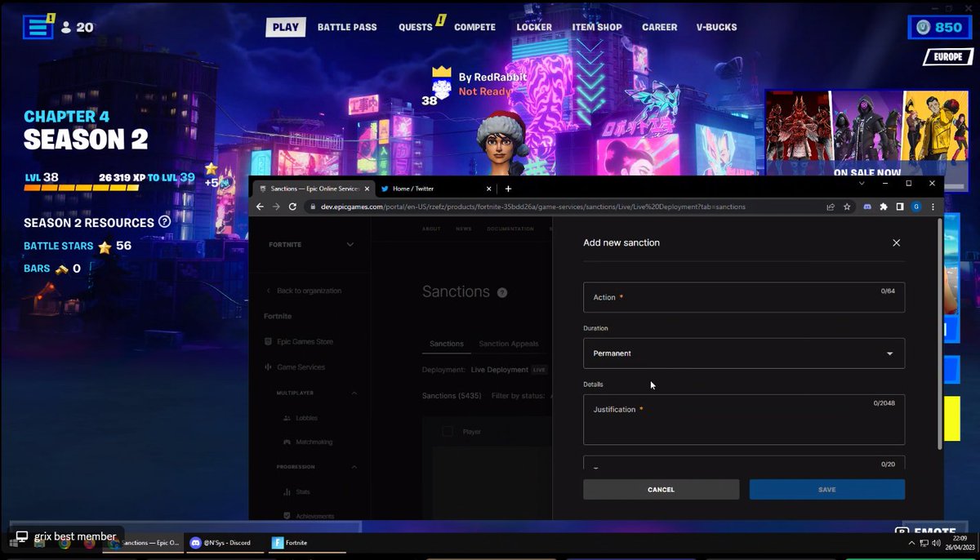This screenshot has width=980, height=560.
Task: Bookmark this page with the star icon
Action: tap(846, 207)
